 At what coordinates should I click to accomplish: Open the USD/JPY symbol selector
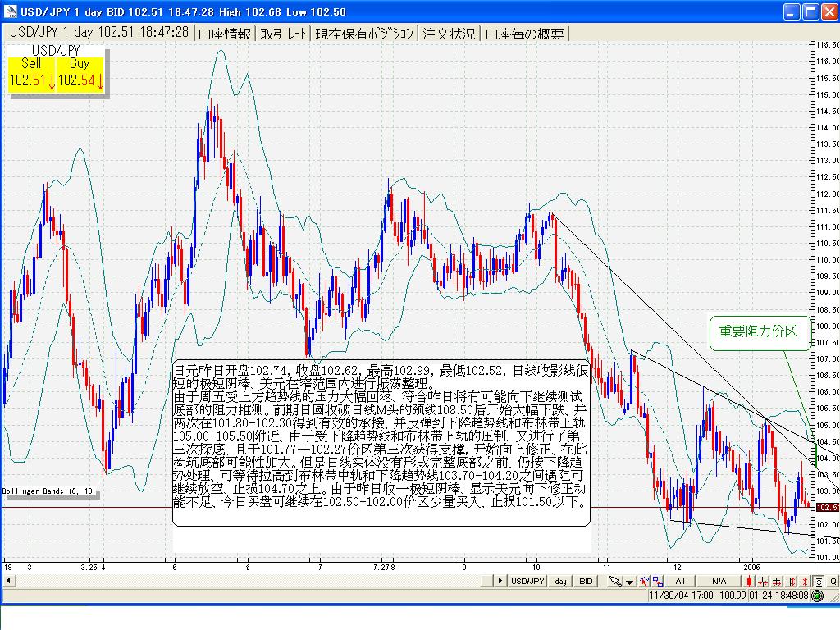coord(527,581)
